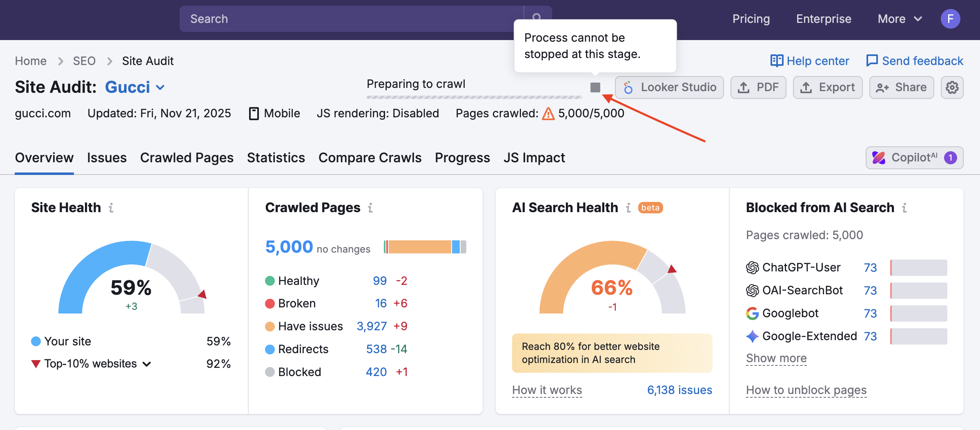
Task: Open the Compare Crawls tab
Action: click(x=370, y=158)
